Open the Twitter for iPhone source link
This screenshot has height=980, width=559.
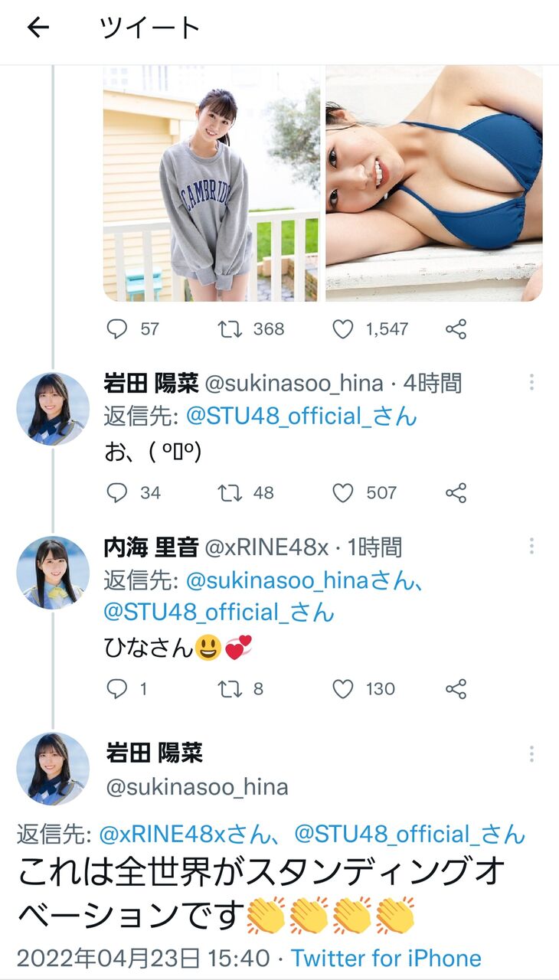(x=386, y=958)
